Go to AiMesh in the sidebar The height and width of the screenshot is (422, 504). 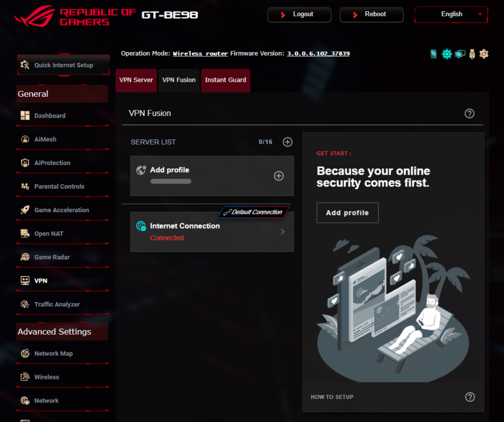pos(62,139)
